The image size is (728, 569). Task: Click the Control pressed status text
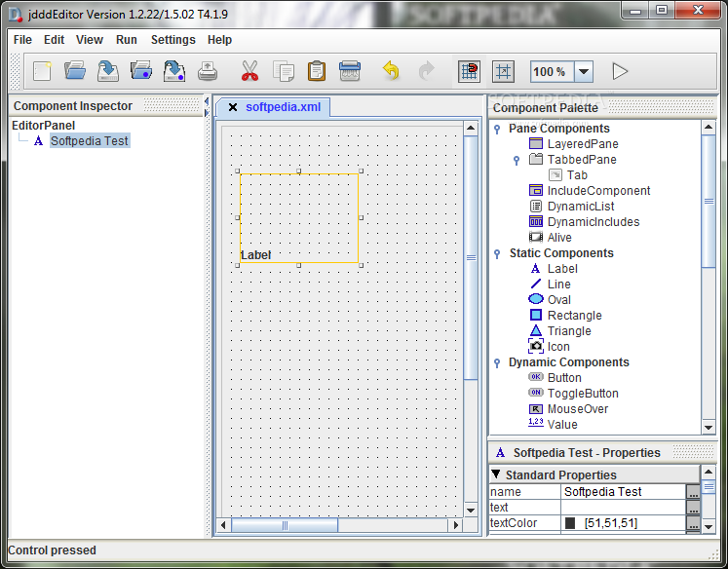(52, 550)
